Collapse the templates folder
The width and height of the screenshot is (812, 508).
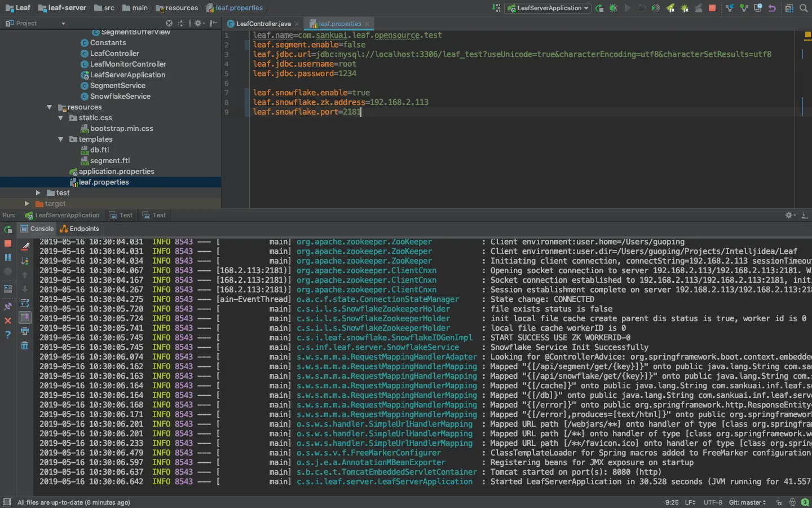(x=61, y=139)
